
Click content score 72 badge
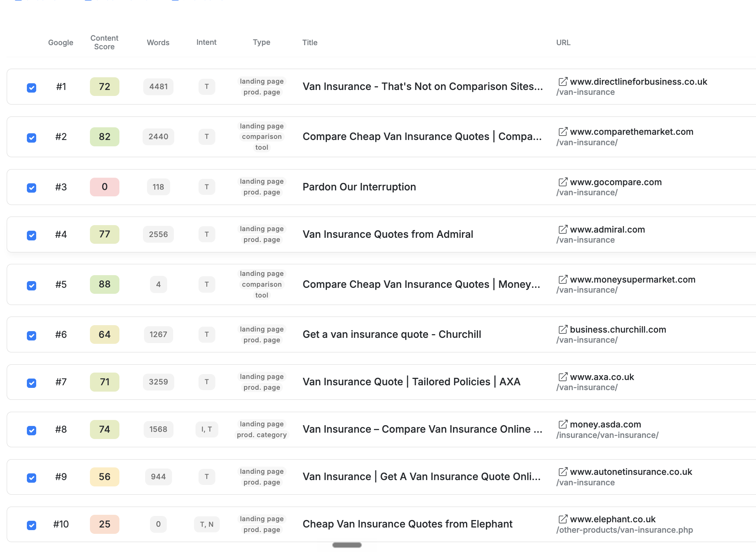pyautogui.click(x=104, y=87)
